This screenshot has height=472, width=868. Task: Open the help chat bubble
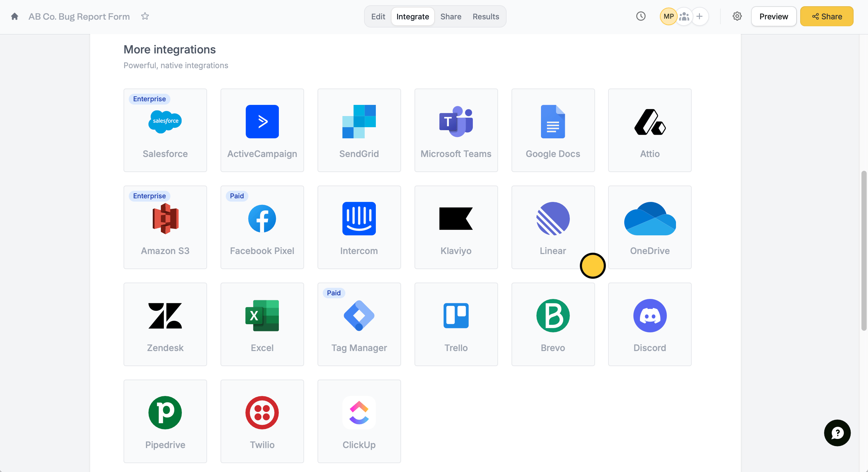click(x=837, y=433)
